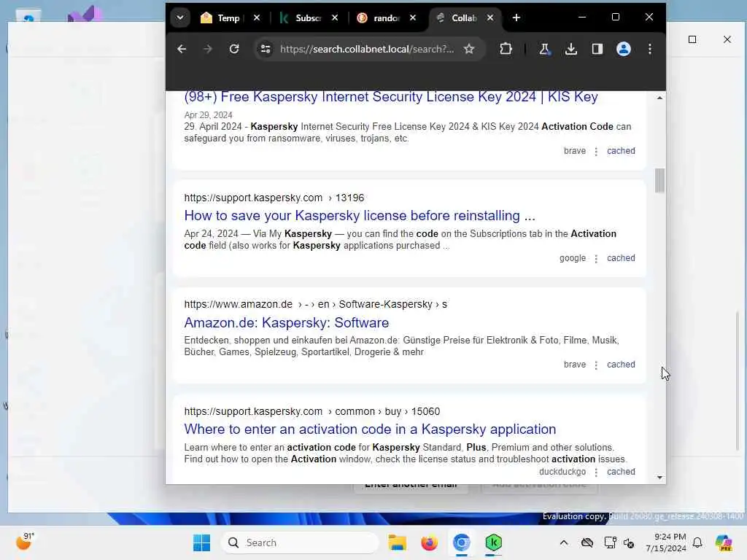Open cached copy of Kaspersky license save result
Screen dimensions: 747x560
[621, 258]
